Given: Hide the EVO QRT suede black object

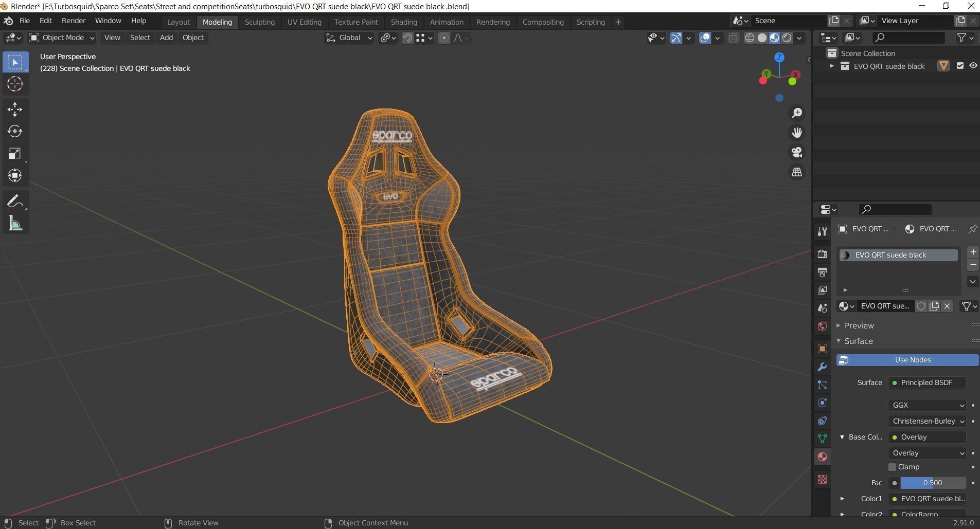Looking at the screenshot, I should pos(973,66).
